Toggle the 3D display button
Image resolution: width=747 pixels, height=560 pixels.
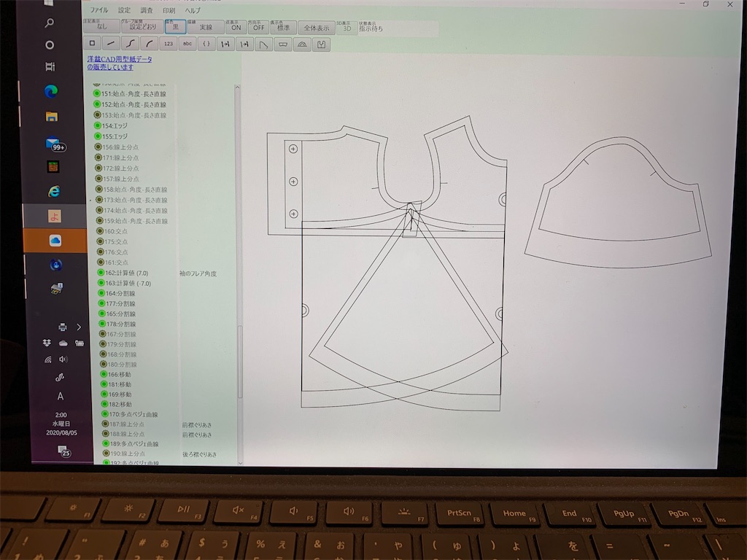point(347,28)
